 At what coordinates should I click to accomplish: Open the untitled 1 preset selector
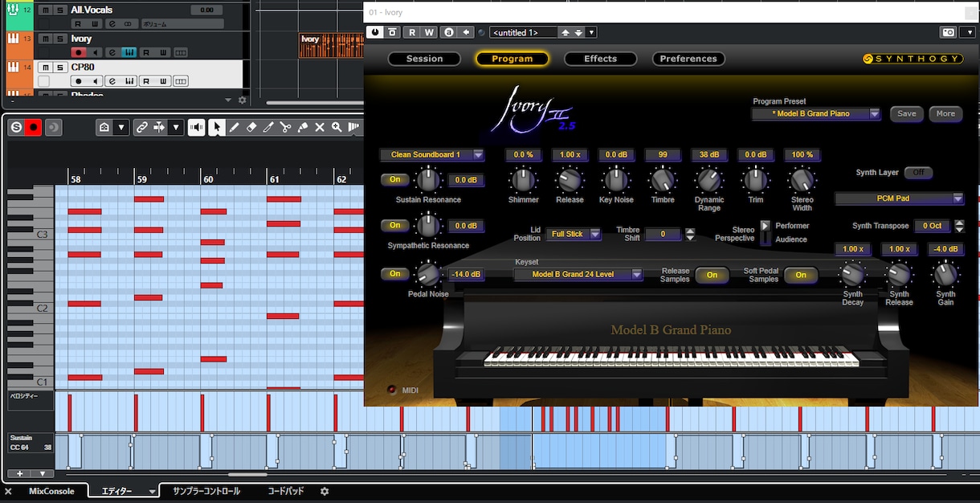pyautogui.click(x=524, y=32)
